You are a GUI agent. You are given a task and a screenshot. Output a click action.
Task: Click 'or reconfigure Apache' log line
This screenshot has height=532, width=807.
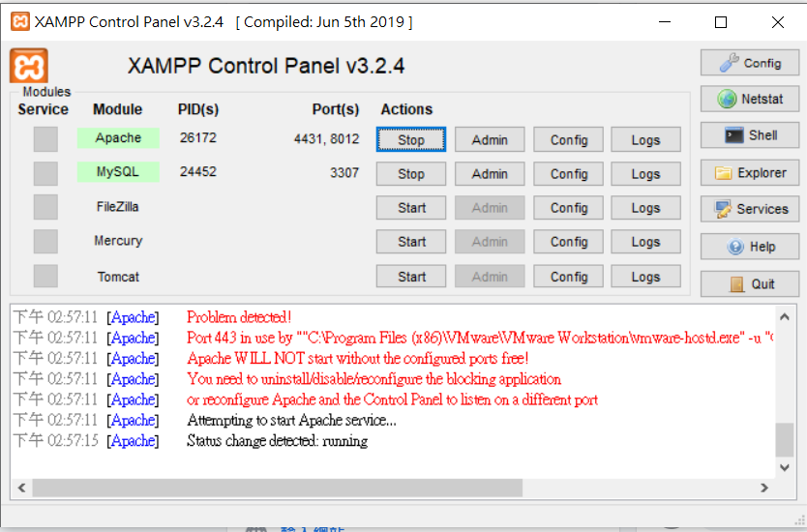(x=392, y=399)
